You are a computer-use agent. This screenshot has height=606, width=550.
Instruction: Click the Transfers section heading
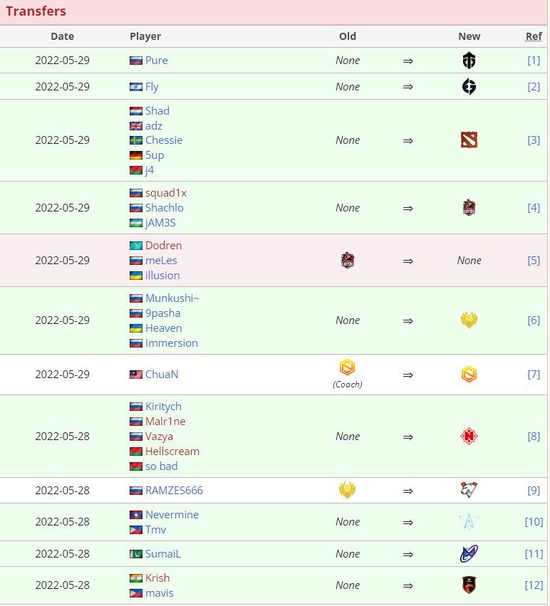36,11
